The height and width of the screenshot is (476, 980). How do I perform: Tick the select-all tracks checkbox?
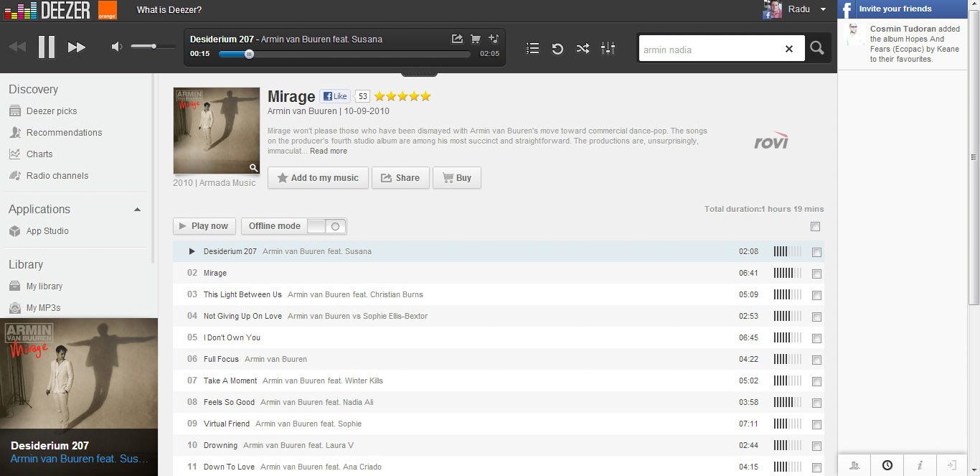coord(815,227)
